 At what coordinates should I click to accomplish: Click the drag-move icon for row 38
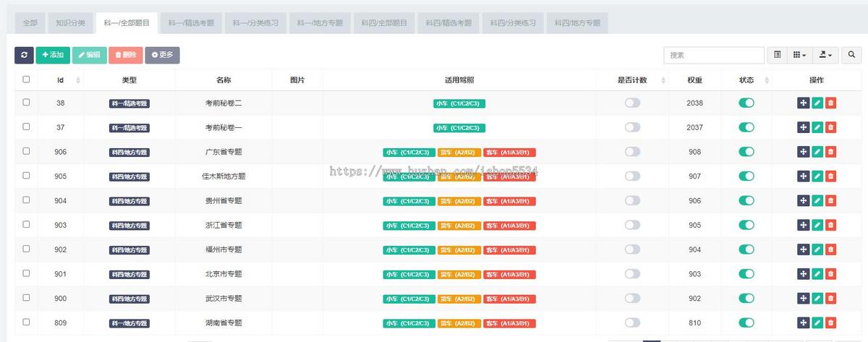tap(803, 103)
